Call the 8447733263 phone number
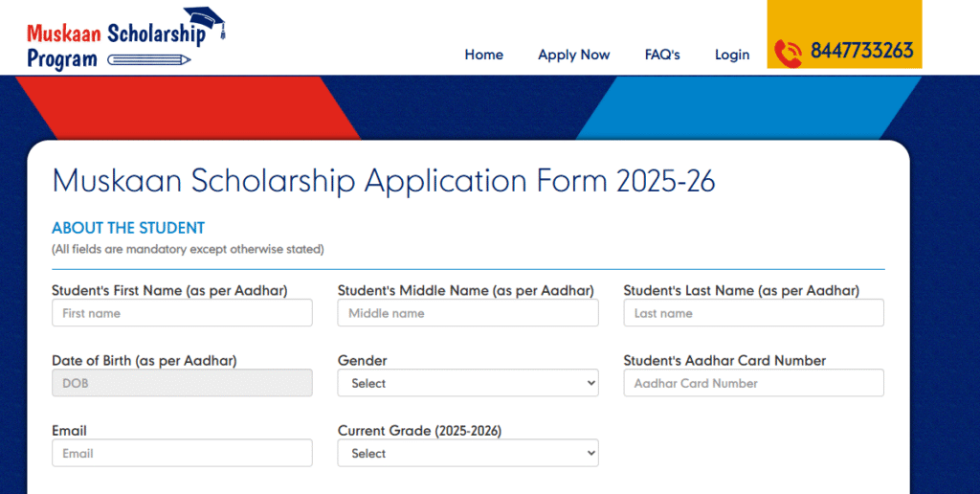980x494 pixels. coord(861,51)
